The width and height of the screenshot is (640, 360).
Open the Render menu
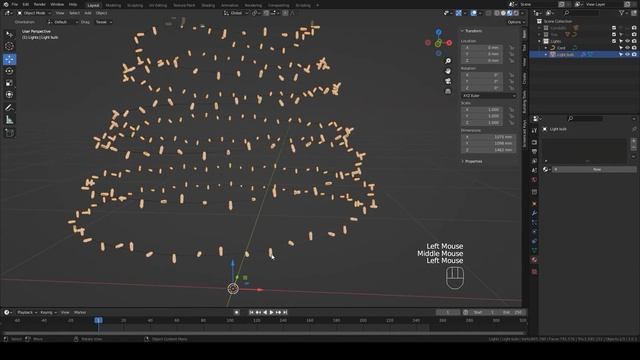point(40,4)
